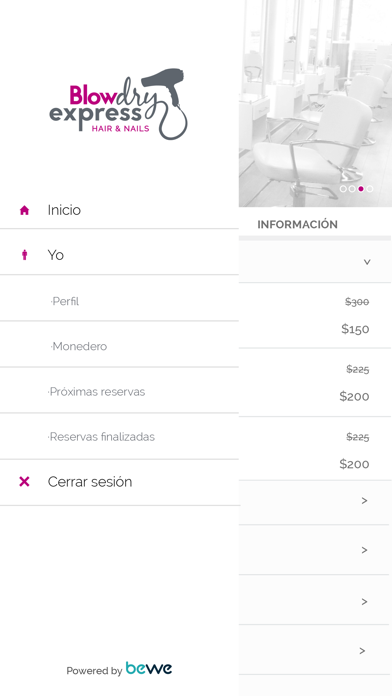392x696 pixels.
Task: Select the last carousel dot indicator
Action: 370,189
